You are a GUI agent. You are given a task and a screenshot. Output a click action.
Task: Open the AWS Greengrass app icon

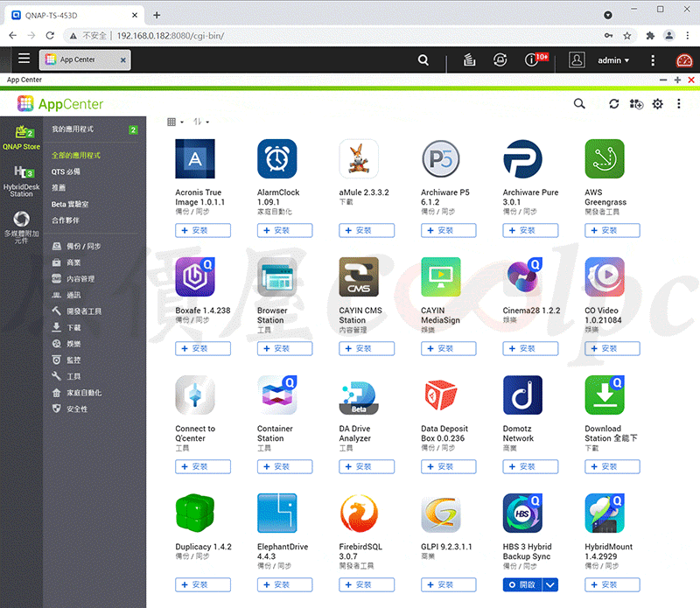pyautogui.click(x=605, y=159)
